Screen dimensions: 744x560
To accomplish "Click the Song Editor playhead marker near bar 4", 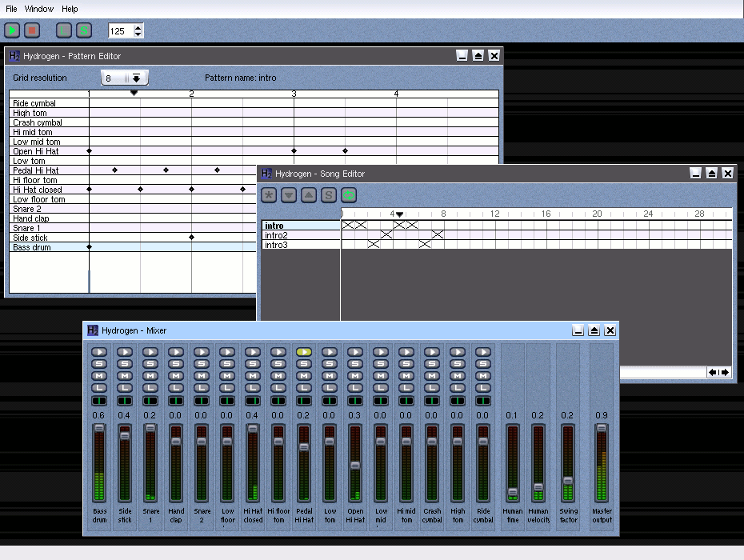I will [399, 214].
